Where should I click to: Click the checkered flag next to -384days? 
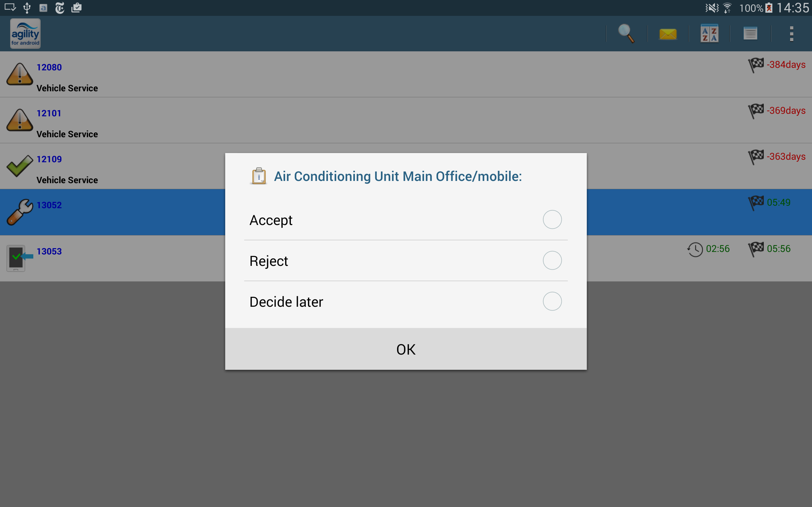click(756, 65)
